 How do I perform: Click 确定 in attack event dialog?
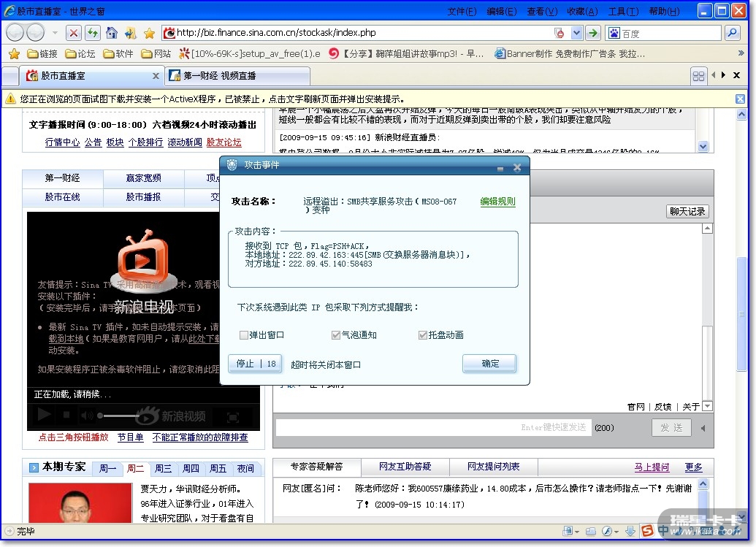[490, 364]
